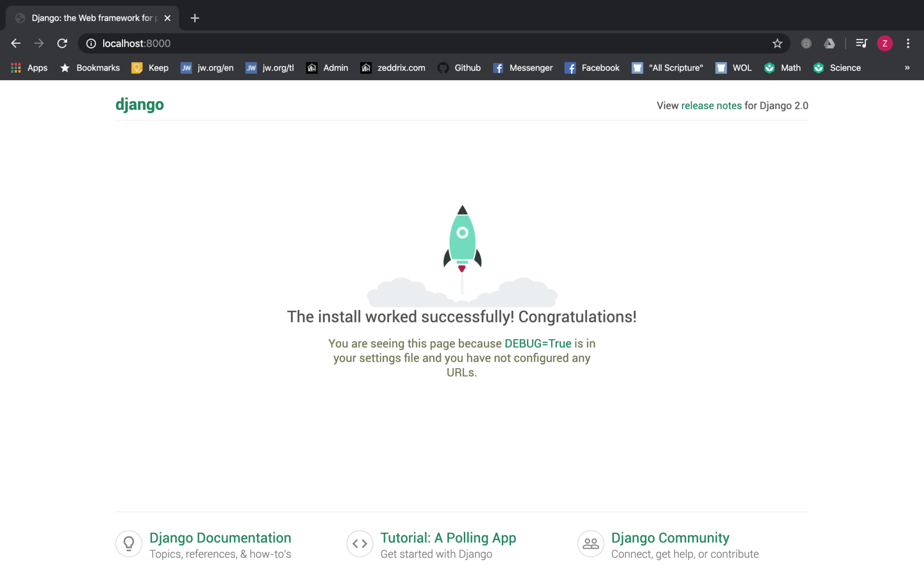Open the Django Documentation link

coord(220,538)
